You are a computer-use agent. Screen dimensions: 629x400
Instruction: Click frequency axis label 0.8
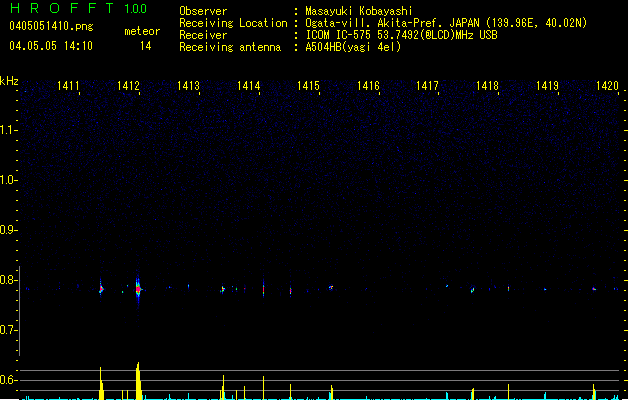pos(8,280)
